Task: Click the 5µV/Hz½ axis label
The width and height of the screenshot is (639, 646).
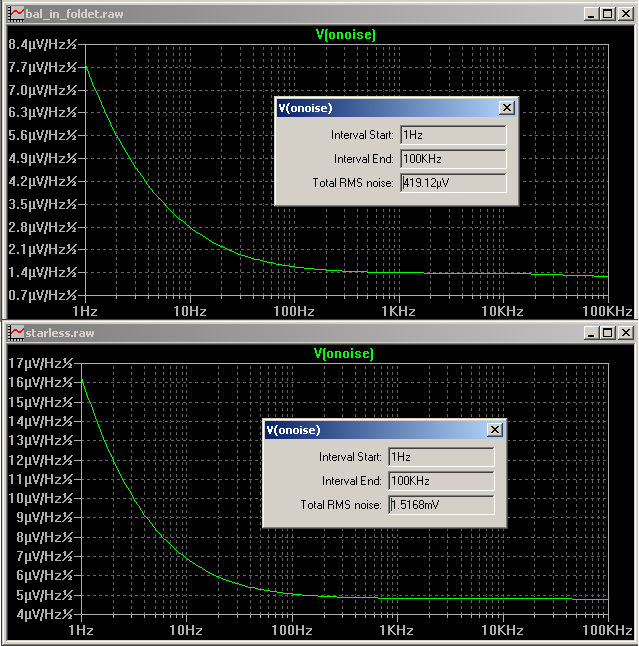Action: (x=44, y=595)
